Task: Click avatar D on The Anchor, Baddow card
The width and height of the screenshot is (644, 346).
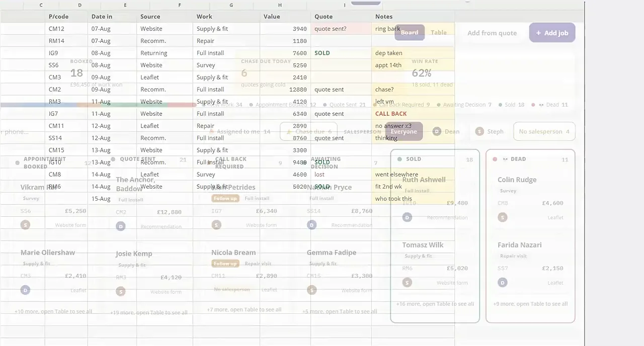Action: point(120,226)
